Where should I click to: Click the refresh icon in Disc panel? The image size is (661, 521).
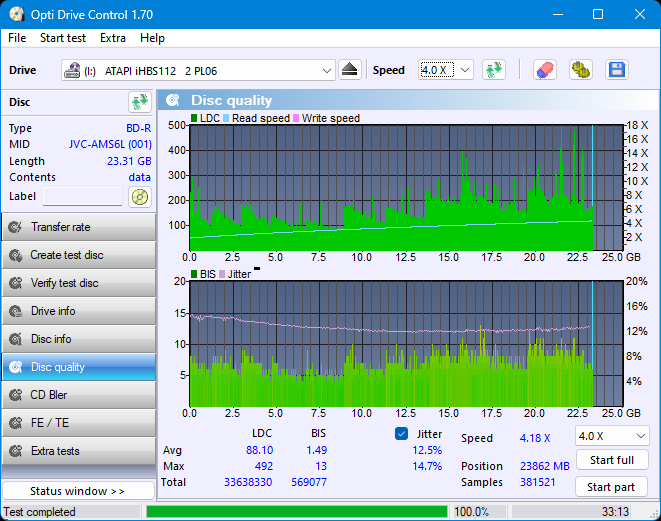tap(140, 102)
